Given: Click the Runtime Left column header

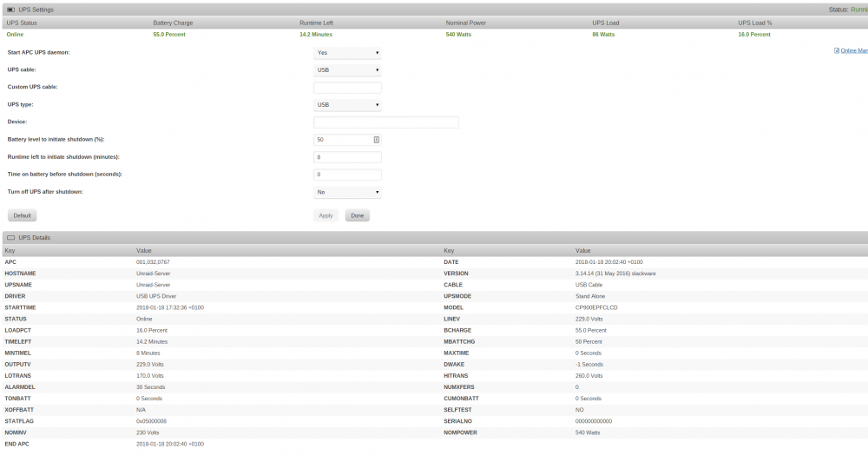Looking at the screenshot, I should click(316, 23).
